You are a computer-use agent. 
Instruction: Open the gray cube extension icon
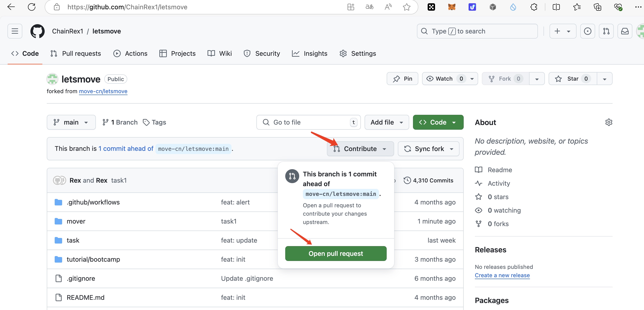tap(493, 7)
